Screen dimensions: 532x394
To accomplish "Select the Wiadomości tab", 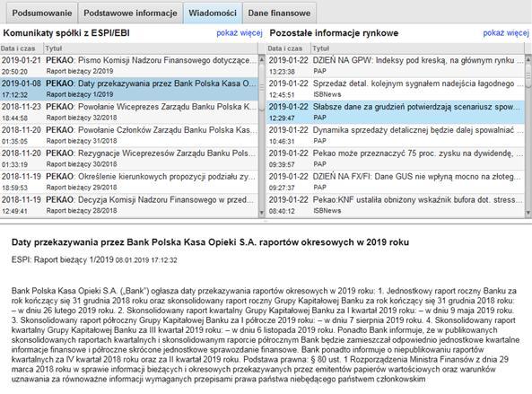I will (213, 13).
